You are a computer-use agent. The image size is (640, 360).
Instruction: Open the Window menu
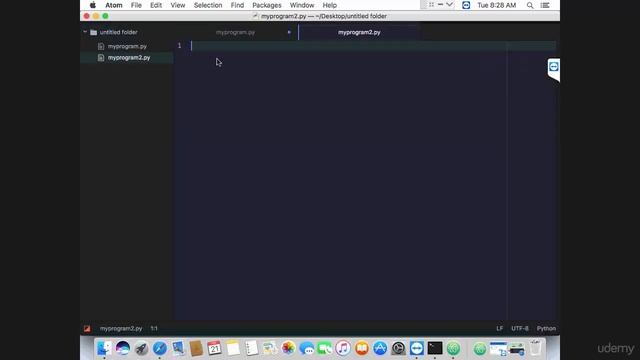pyautogui.click(x=302, y=5)
